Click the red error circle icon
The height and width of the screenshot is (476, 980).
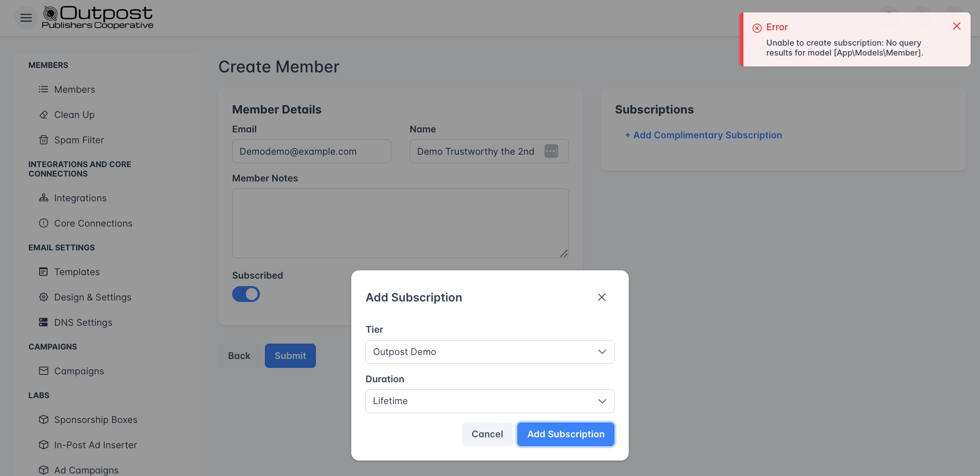757,28
